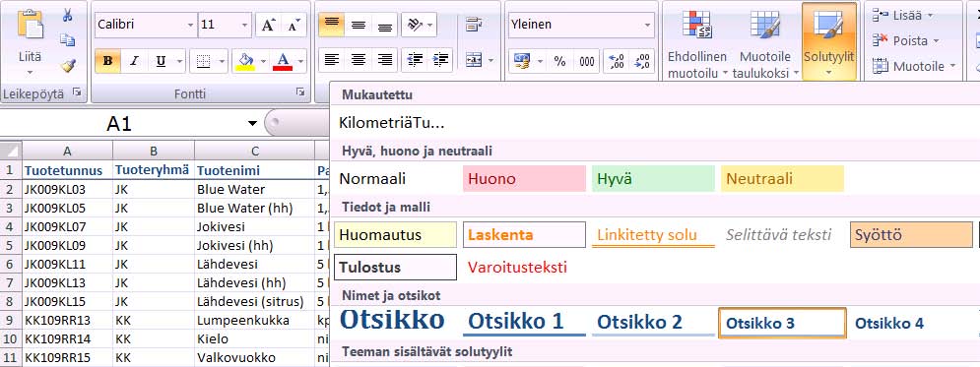
Task: Decrease font size with the small A icon
Action: point(294,25)
